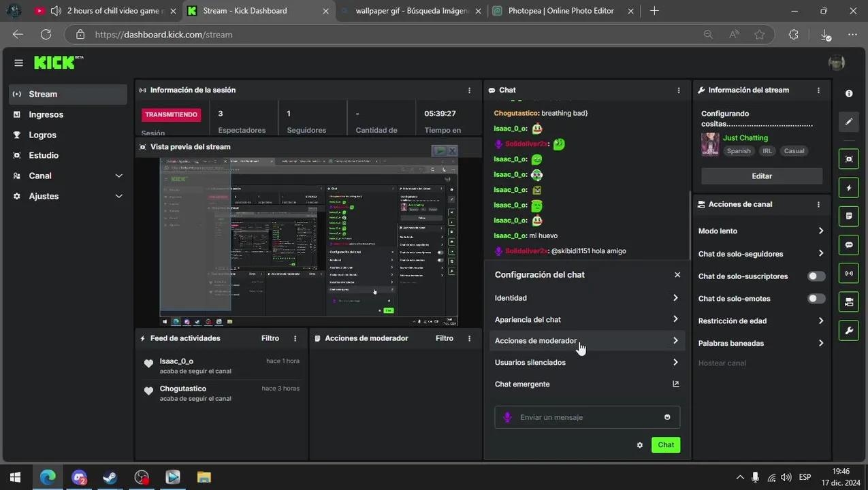This screenshot has width=868, height=490.
Task: Click the browser extensions puzzle icon
Action: 793,34
